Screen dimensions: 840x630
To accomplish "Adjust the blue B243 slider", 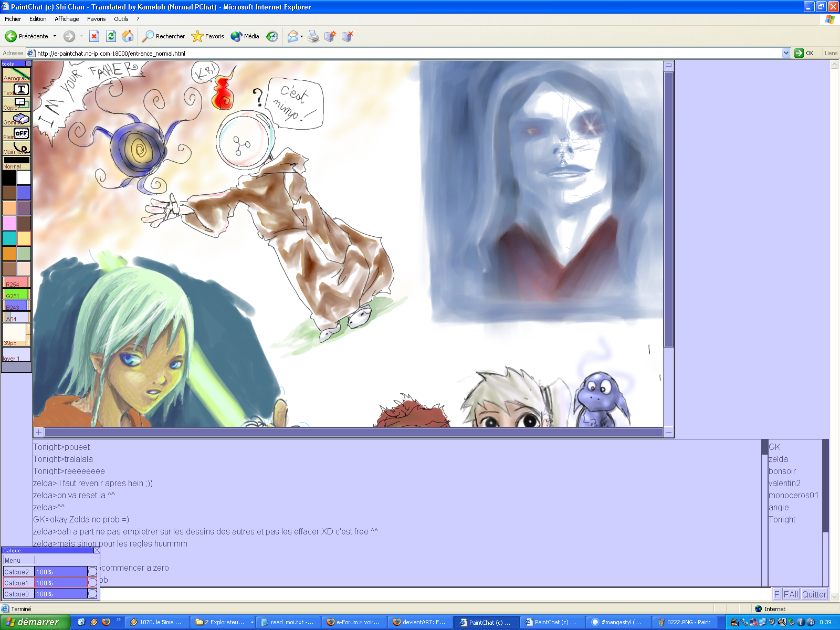I will [x=16, y=306].
